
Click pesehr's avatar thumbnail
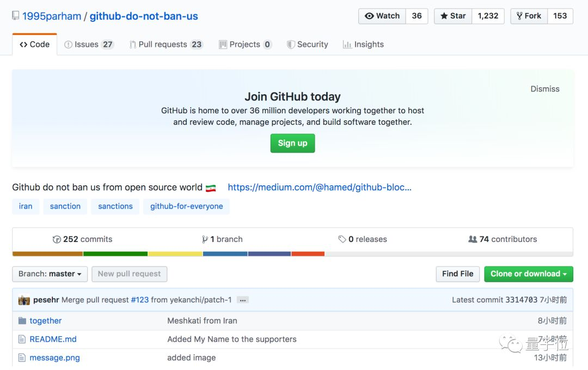pyautogui.click(x=24, y=300)
